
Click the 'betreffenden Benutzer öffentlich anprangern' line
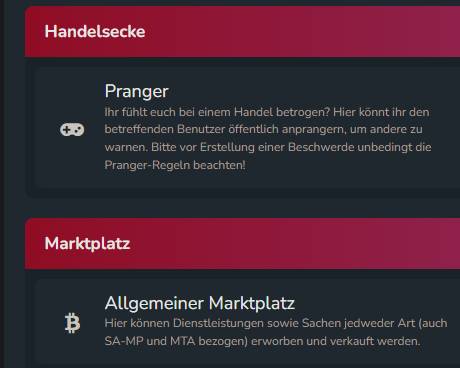(x=264, y=129)
